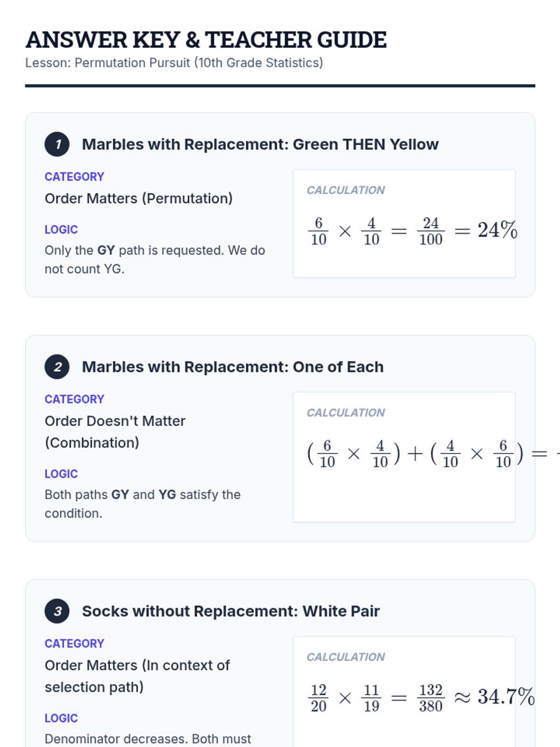Click the number 1 badge icon
The width and height of the screenshot is (560, 747).
point(57,144)
